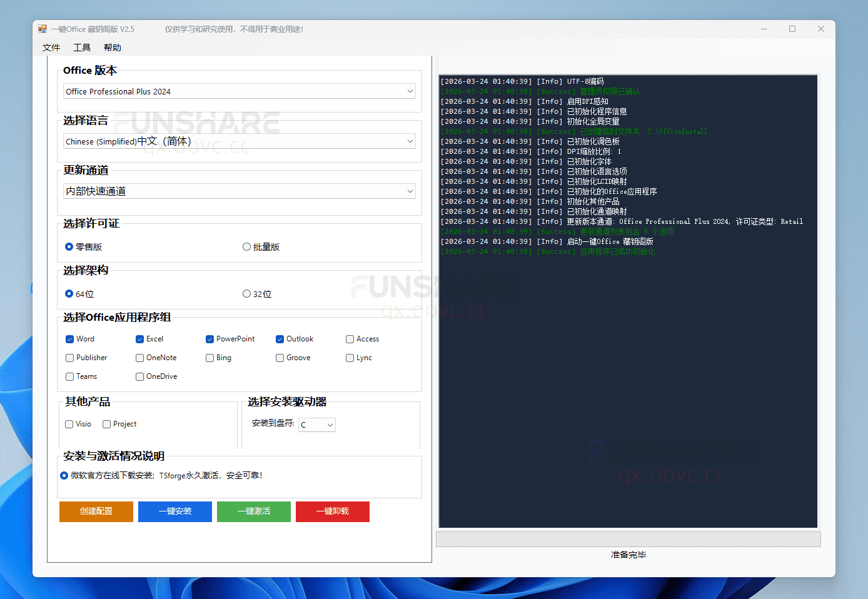The image size is (868, 599).
Task: Open the 工具 menu
Action: click(82, 47)
